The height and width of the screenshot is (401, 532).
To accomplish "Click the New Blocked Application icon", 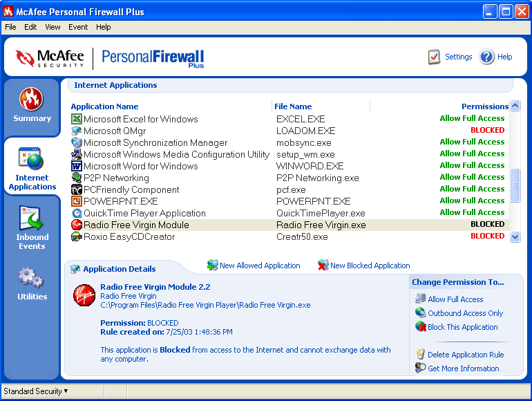I will (323, 265).
